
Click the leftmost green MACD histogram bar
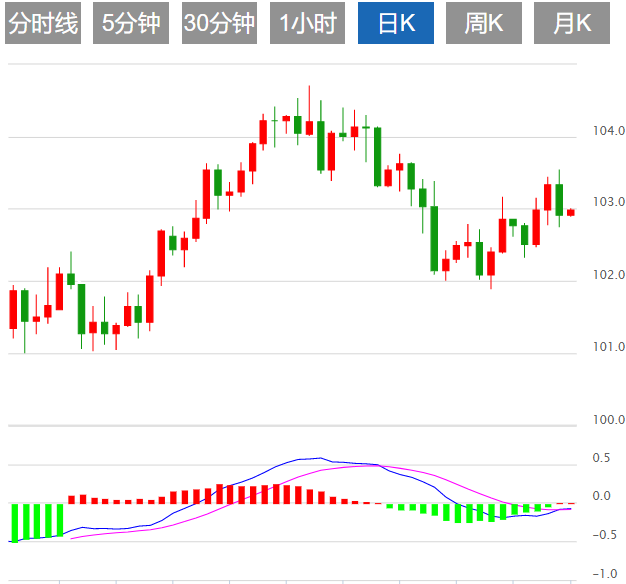[x=15, y=523]
